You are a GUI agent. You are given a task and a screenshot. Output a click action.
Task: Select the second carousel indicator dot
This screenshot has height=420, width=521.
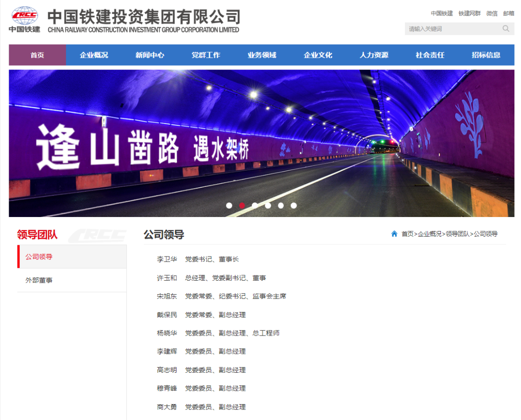(242, 205)
